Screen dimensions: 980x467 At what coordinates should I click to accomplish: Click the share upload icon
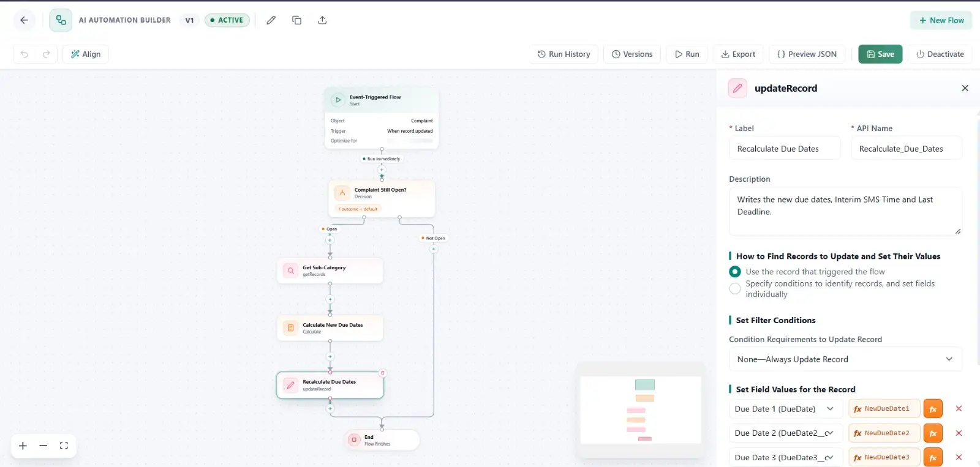pos(322,20)
